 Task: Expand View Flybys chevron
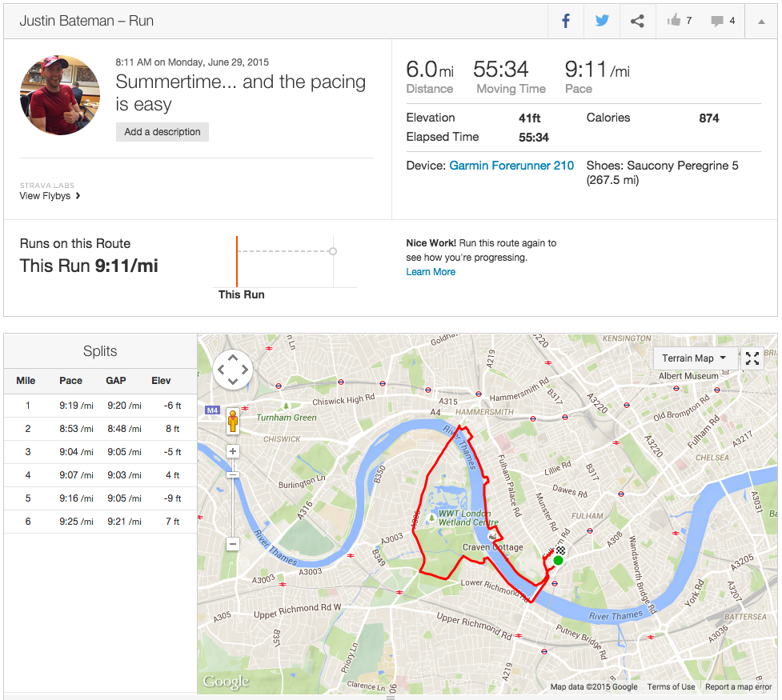(x=78, y=196)
